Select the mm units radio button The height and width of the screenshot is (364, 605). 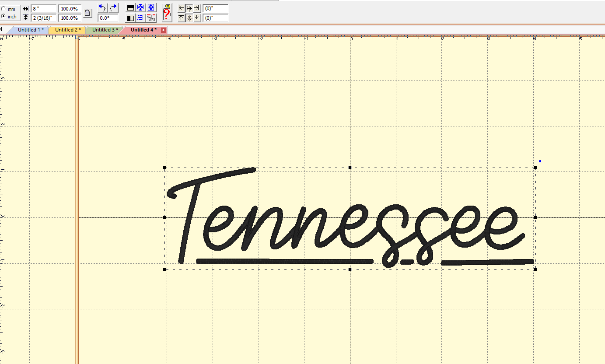[x=3, y=9]
